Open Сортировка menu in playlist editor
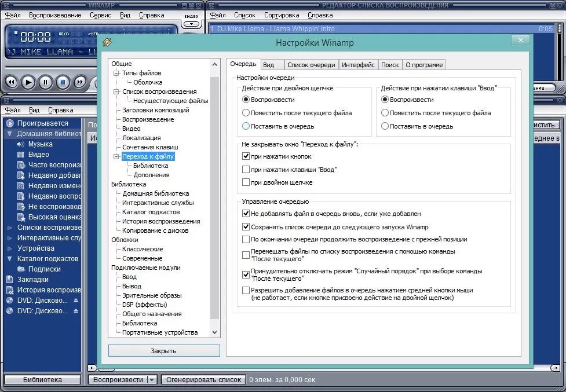The width and height of the screenshot is (566, 392). click(x=282, y=15)
